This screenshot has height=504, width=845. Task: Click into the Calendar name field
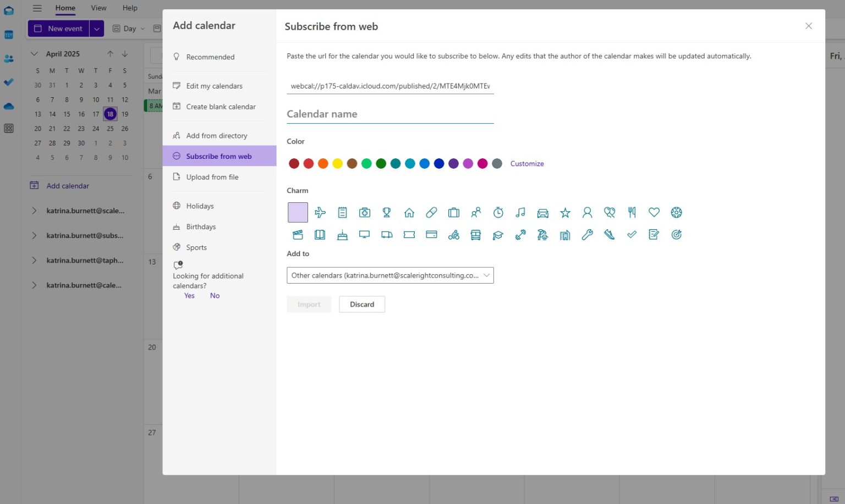point(390,114)
